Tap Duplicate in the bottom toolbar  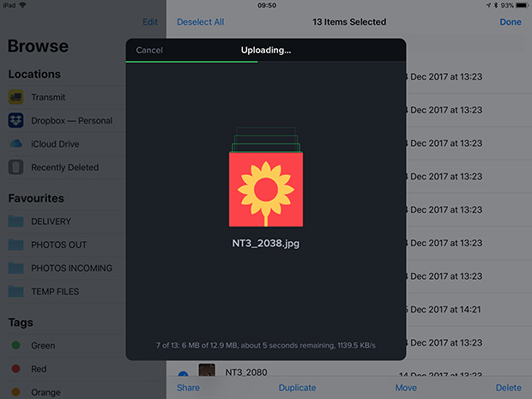click(297, 388)
